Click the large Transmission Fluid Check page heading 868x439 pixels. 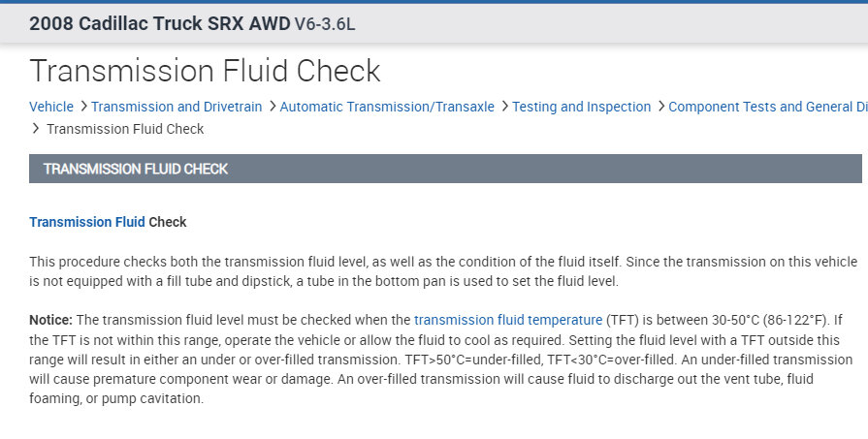coord(205,71)
